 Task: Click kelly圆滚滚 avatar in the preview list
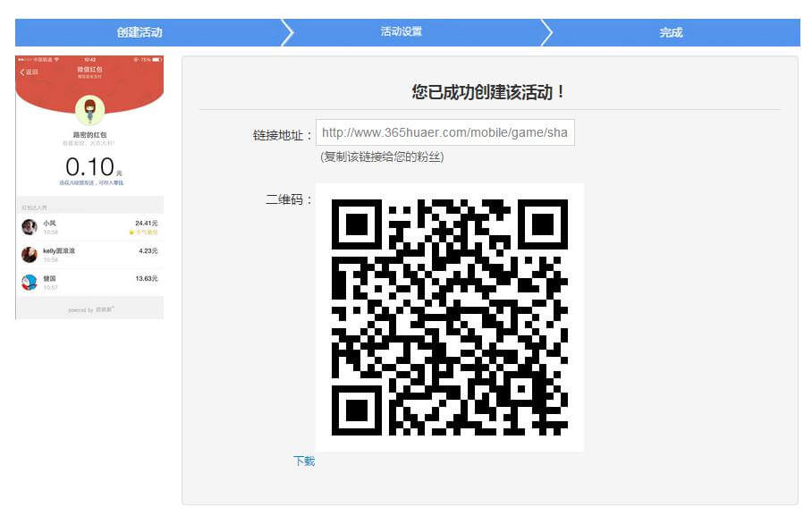click(x=30, y=254)
